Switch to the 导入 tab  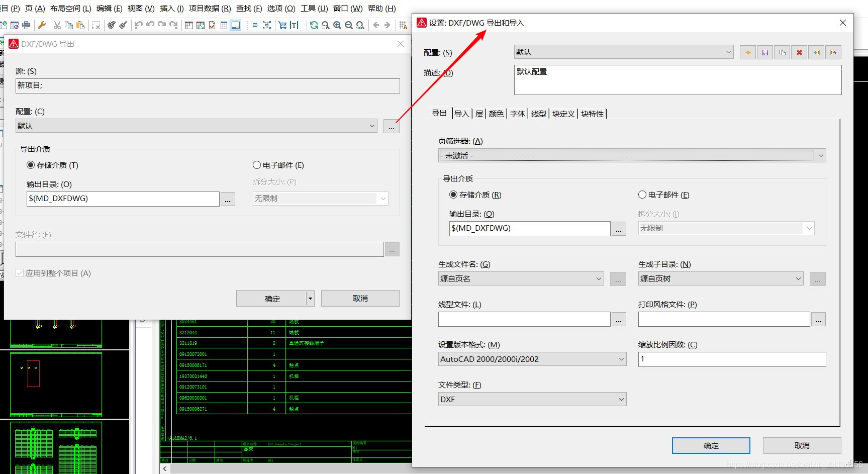(461, 114)
